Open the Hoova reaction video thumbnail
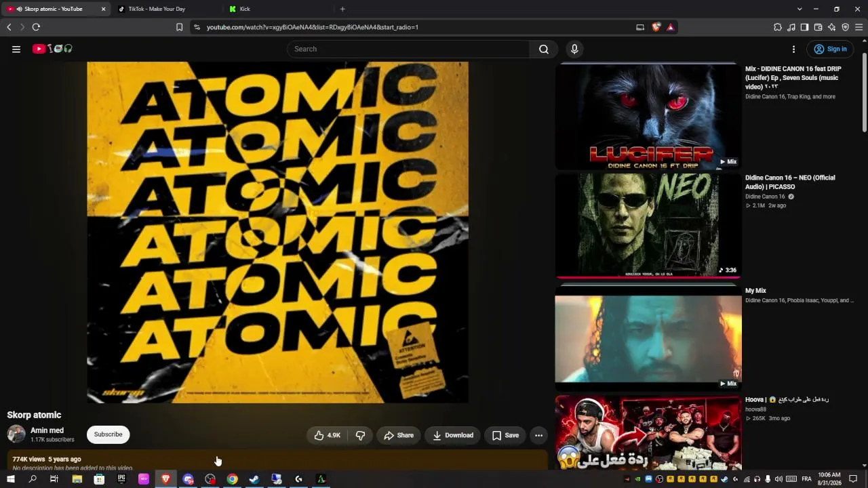 point(648,432)
